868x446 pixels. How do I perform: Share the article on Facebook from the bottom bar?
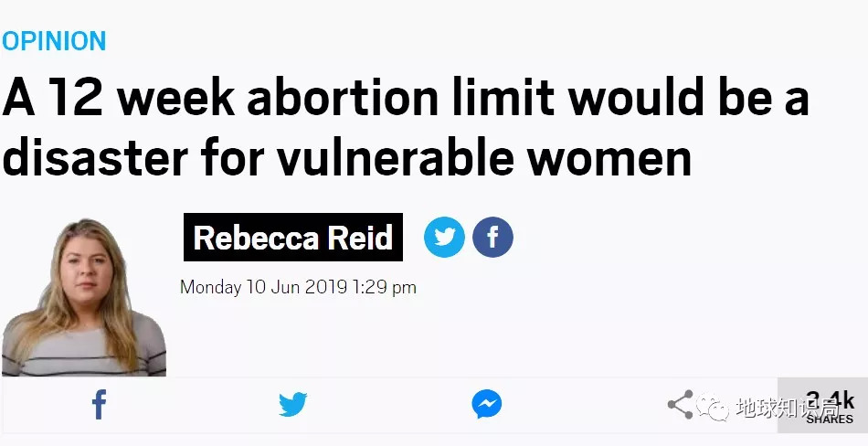tap(99, 404)
